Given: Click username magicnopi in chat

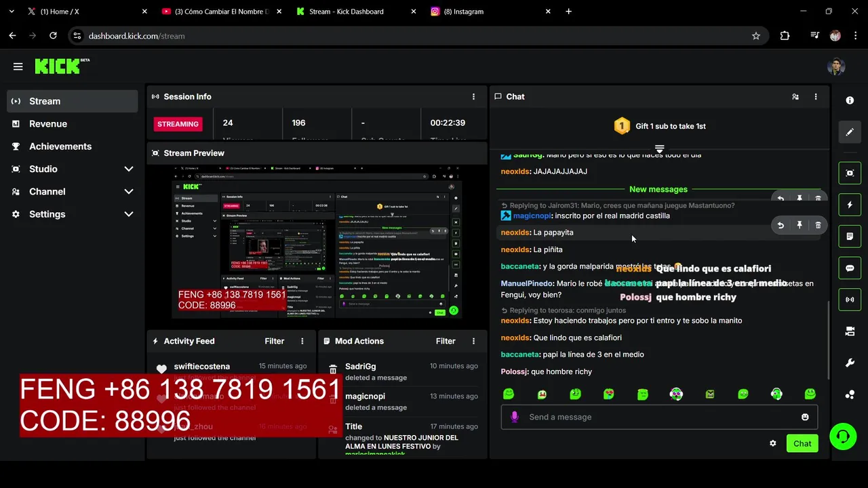Looking at the screenshot, I should 532,216.
